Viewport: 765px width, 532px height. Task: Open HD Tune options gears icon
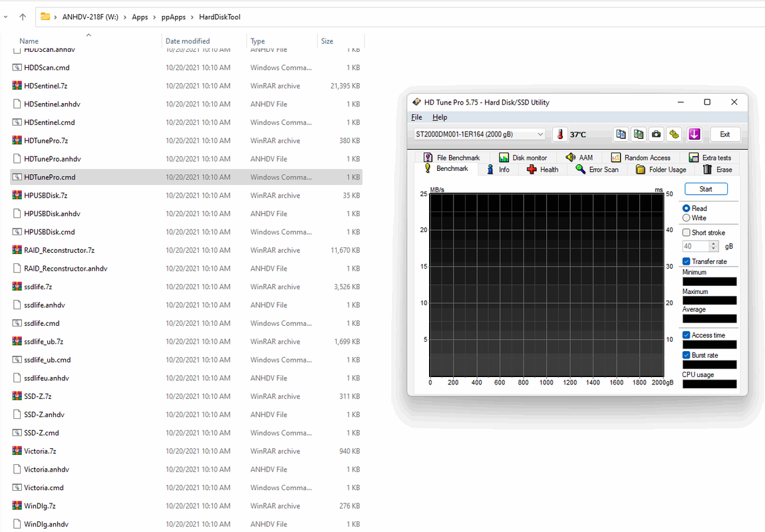click(x=675, y=134)
